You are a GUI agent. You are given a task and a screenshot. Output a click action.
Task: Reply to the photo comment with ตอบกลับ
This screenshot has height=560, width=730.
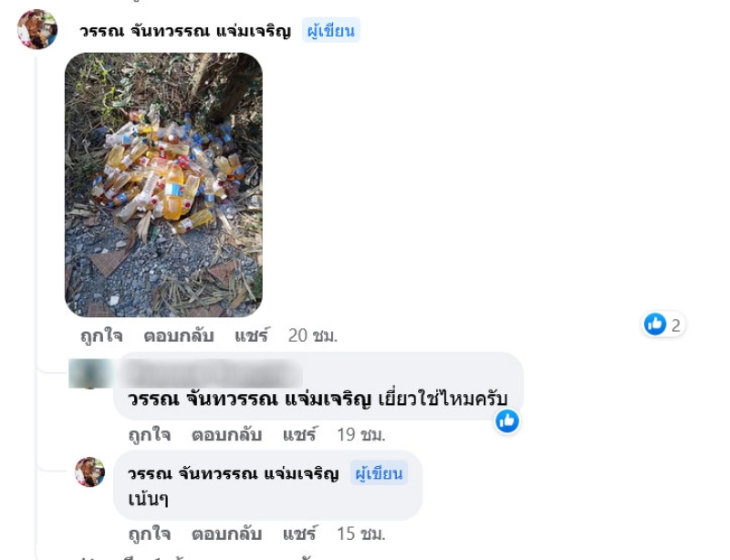point(179,336)
